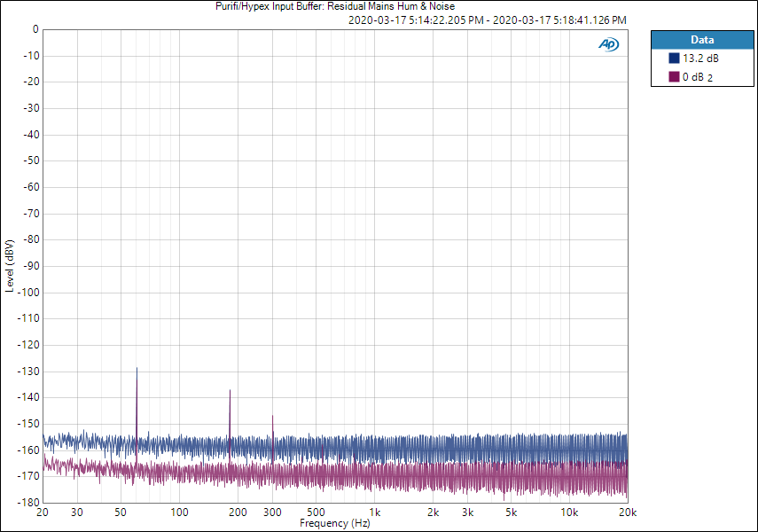
Task: Click the '13.2 dB' legend label
Action: click(x=700, y=58)
